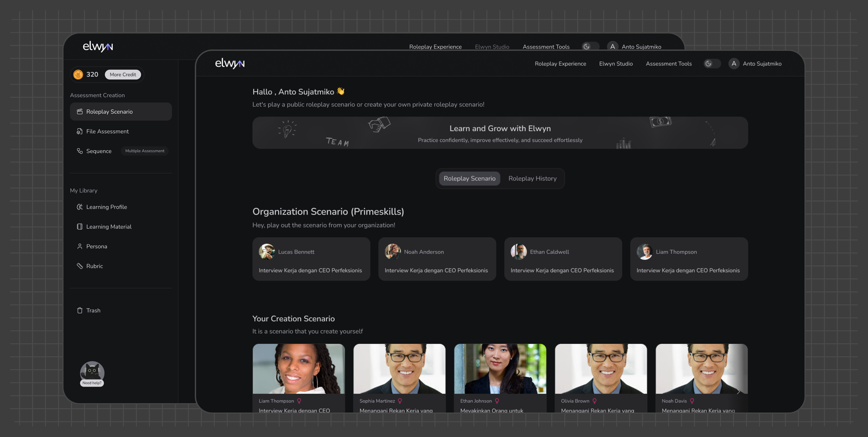
Task: Open the Trash bin
Action: (x=93, y=310)
